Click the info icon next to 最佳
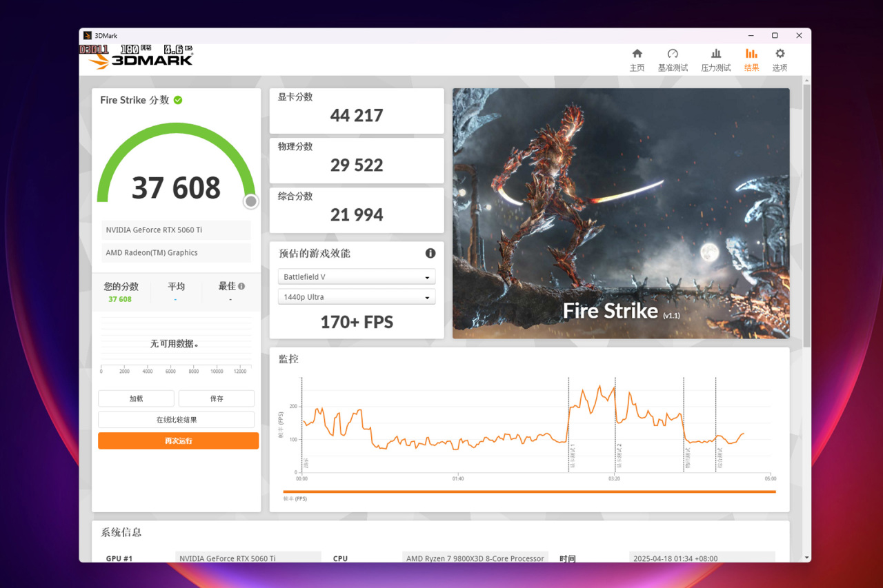Screen dimensions: 883x588 [241, 286]
